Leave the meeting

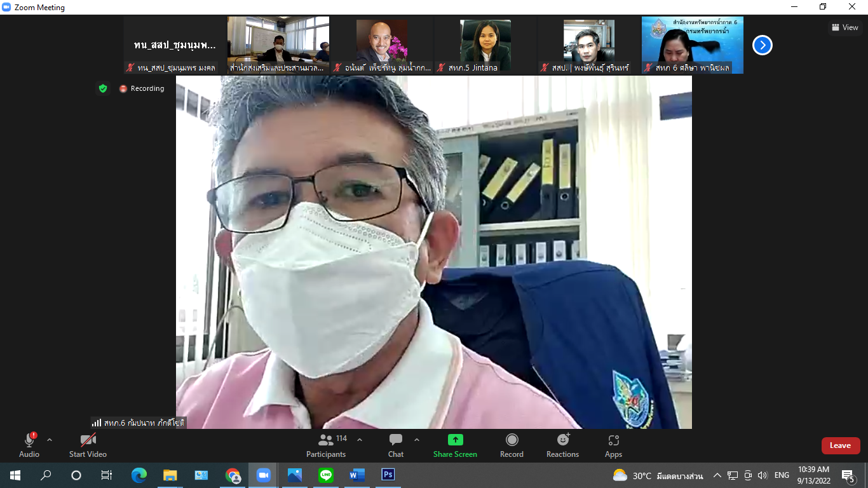[x=840, y=445]
